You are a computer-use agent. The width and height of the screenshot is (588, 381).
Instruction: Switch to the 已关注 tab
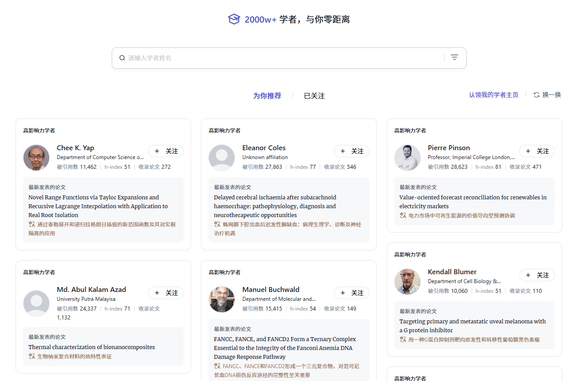[314, 96]
